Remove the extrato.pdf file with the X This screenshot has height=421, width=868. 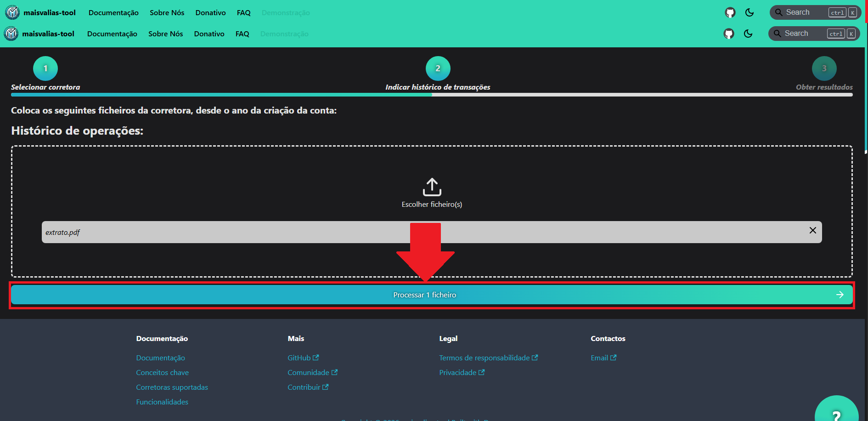click(812, 230)
